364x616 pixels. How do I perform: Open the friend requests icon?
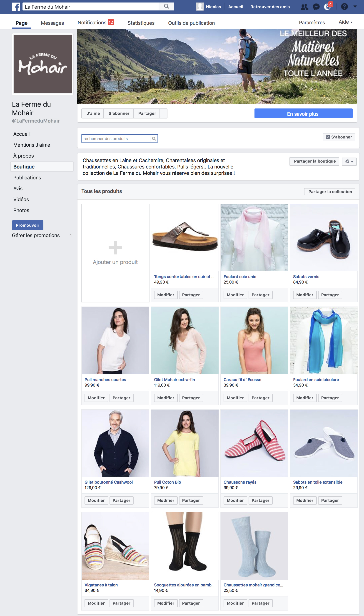pyautogui.click(x=304, y=7)
